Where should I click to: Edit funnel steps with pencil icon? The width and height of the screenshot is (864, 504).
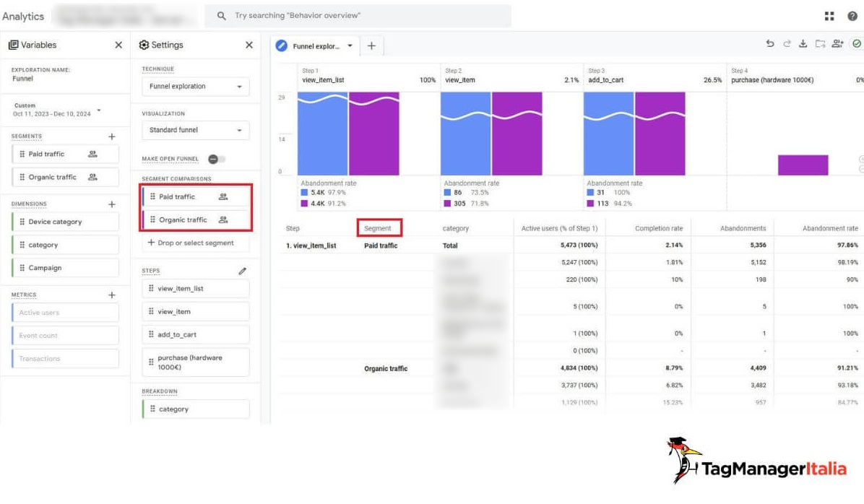click(243, 271)
